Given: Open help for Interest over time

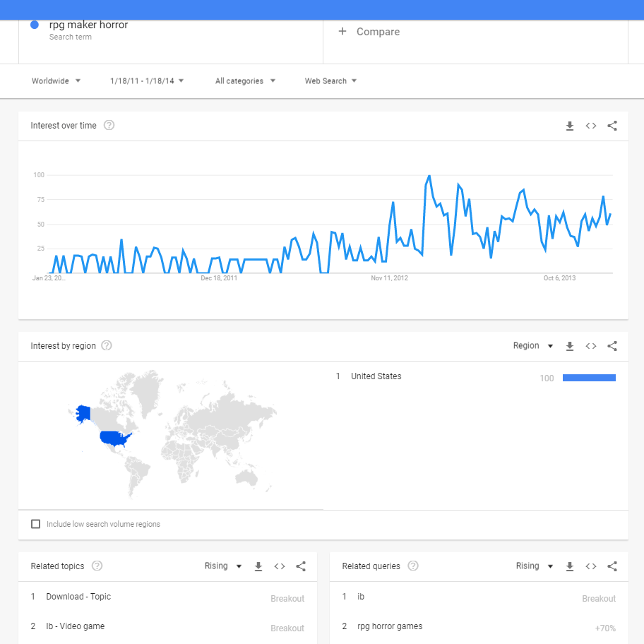Looking at the screenshot, I should click(x=109, y=126).
